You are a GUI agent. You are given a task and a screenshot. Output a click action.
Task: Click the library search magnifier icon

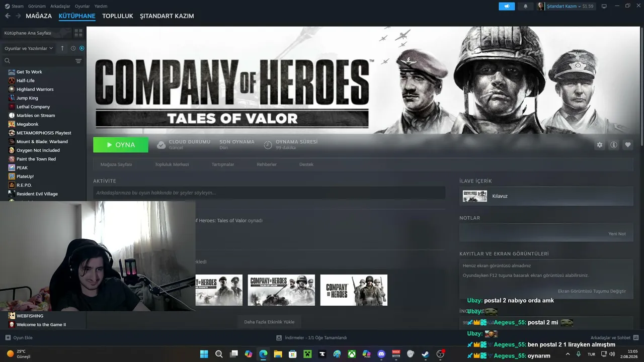click(8, 61)
